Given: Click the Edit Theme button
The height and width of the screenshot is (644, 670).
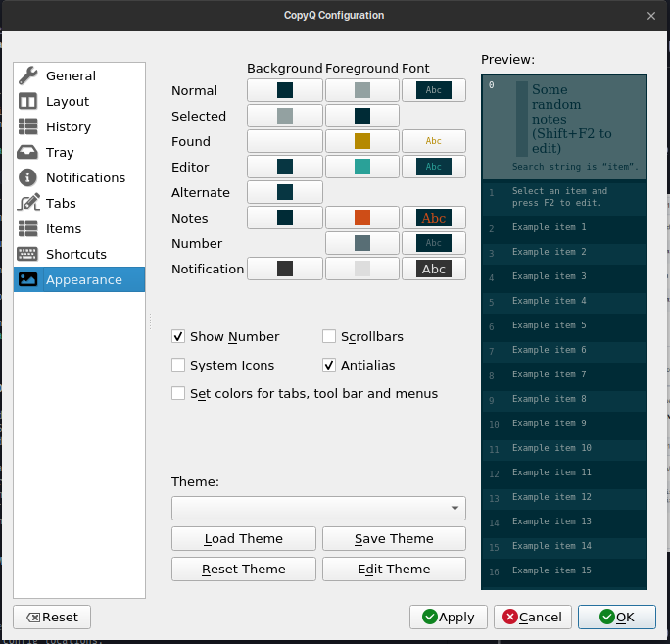Looking at the screenshot, I should 394,569.
